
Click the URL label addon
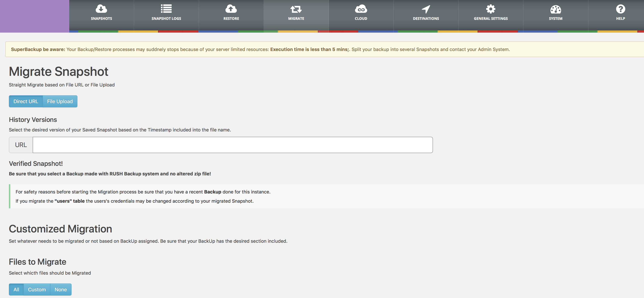pyautogui.click(x=21, y=145)
